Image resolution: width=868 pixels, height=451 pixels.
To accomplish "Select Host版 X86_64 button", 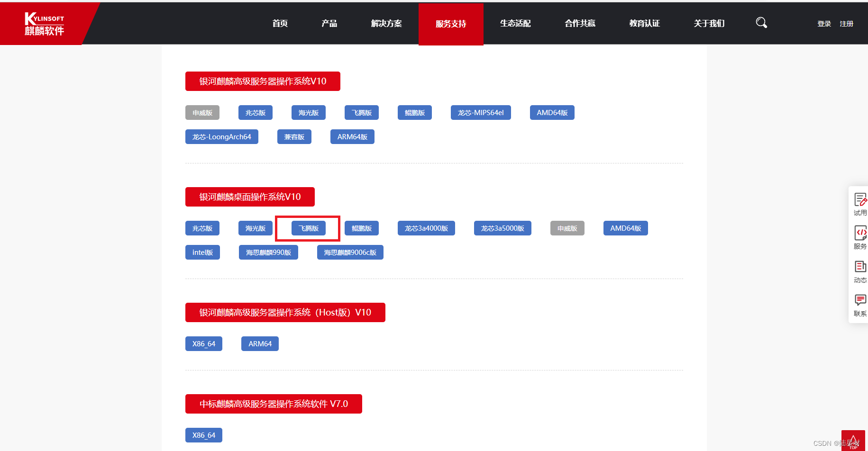I will pyautogui.click(x=204, y=344).
